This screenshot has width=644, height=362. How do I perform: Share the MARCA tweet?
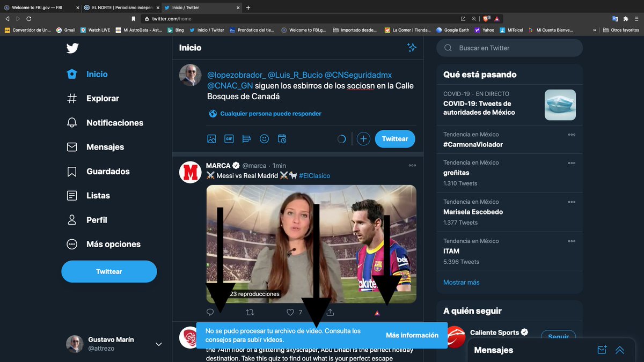(330, 312)
